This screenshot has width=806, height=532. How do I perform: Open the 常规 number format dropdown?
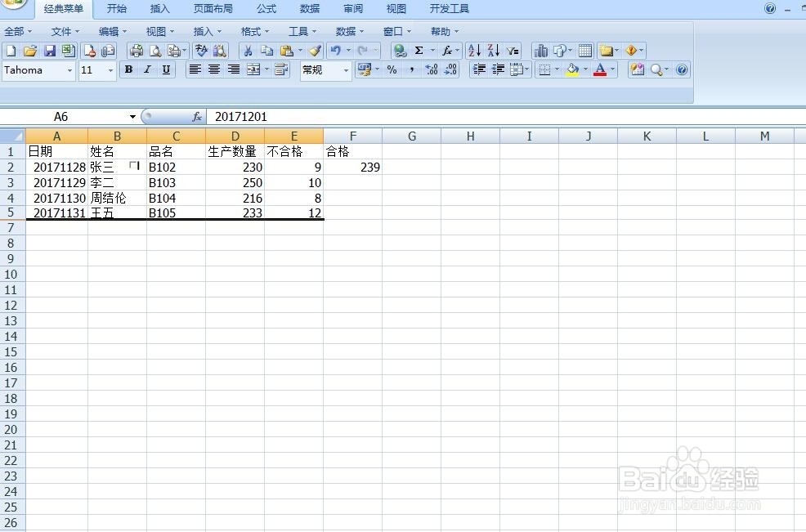(346, 70)
